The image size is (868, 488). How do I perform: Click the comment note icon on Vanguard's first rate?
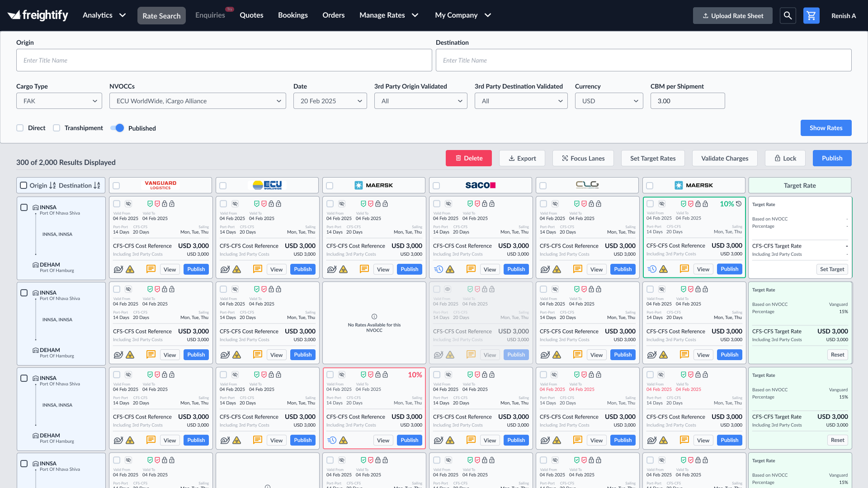click(151, 269)
